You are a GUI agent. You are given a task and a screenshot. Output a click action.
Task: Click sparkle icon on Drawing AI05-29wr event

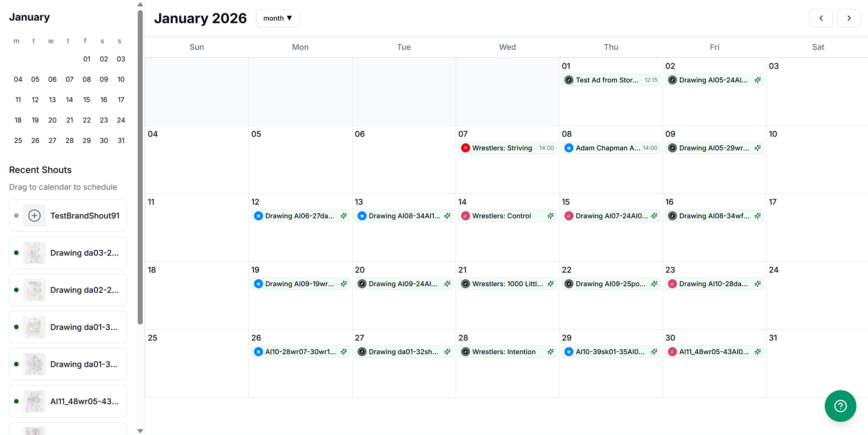tap(758, 148)
